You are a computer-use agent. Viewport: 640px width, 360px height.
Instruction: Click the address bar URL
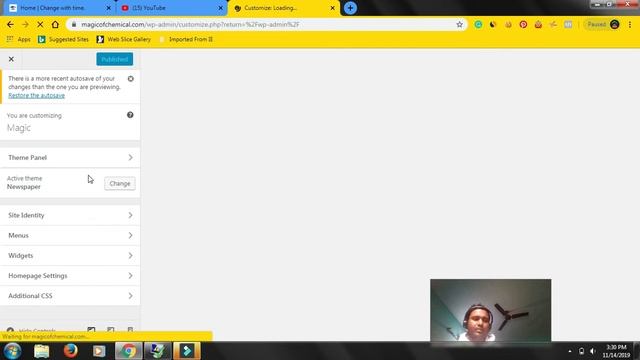(x=190, y=24)
